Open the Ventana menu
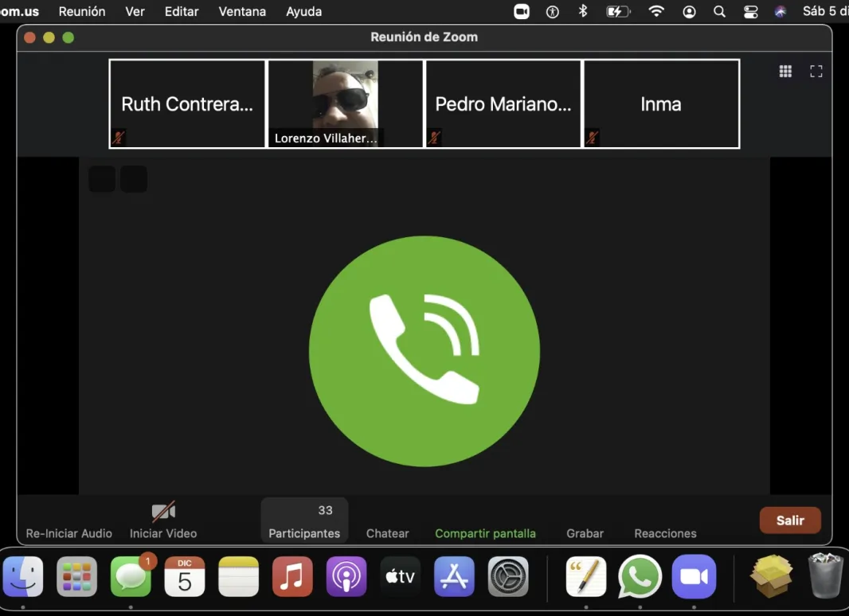The width and height of the screenshot is (849, 616). click(x=242, y=11)
